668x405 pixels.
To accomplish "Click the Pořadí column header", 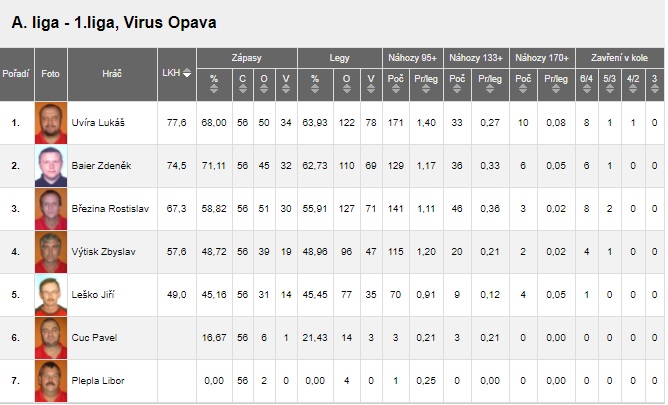I will pyautogui.click(x=16, y=74).
